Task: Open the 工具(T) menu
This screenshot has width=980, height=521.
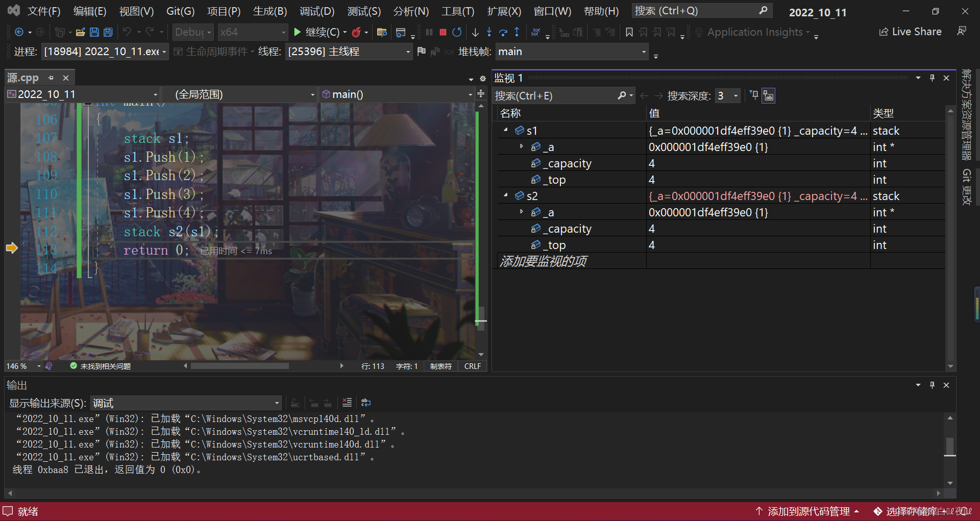Action: (458, 11)
